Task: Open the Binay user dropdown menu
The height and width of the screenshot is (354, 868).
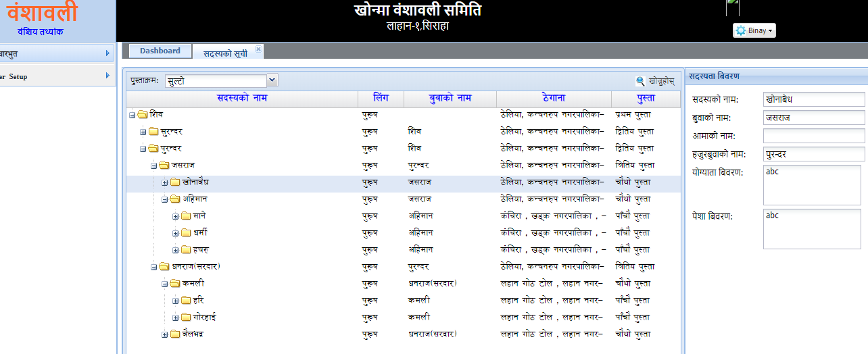Action: pyautogui.click(x=754, y=30)
